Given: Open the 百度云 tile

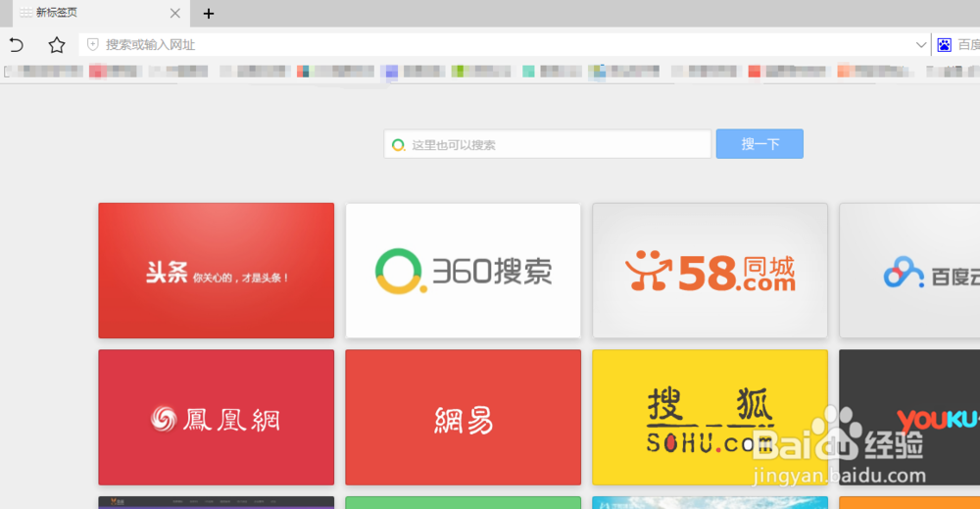Looking at the screenshot, I should pos(909,270).
